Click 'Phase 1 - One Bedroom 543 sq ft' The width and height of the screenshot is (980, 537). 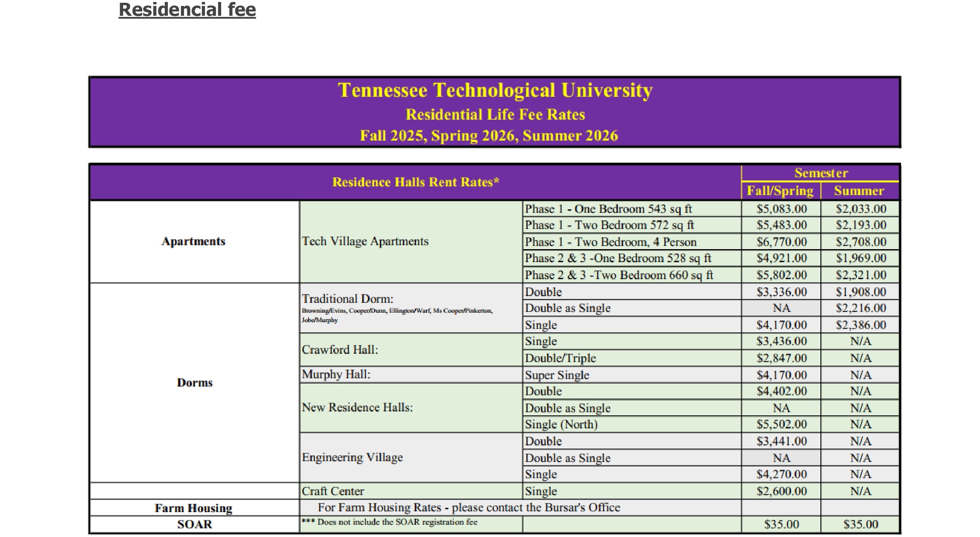[608, 209]
